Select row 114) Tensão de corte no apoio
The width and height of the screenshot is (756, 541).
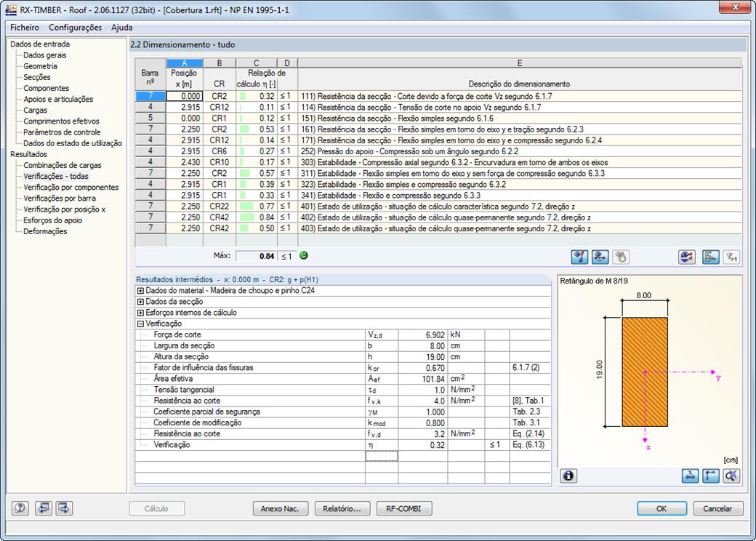point(438,107)
